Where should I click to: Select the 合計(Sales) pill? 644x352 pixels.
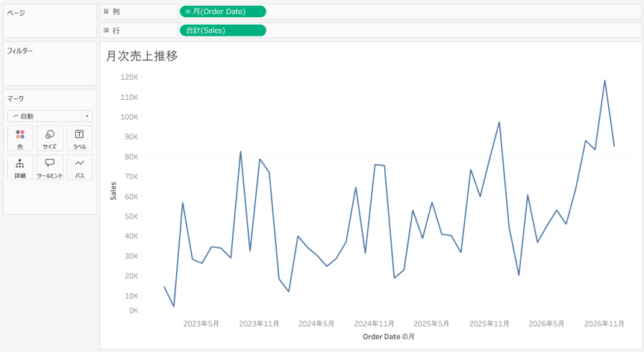[x=222, y=31]
